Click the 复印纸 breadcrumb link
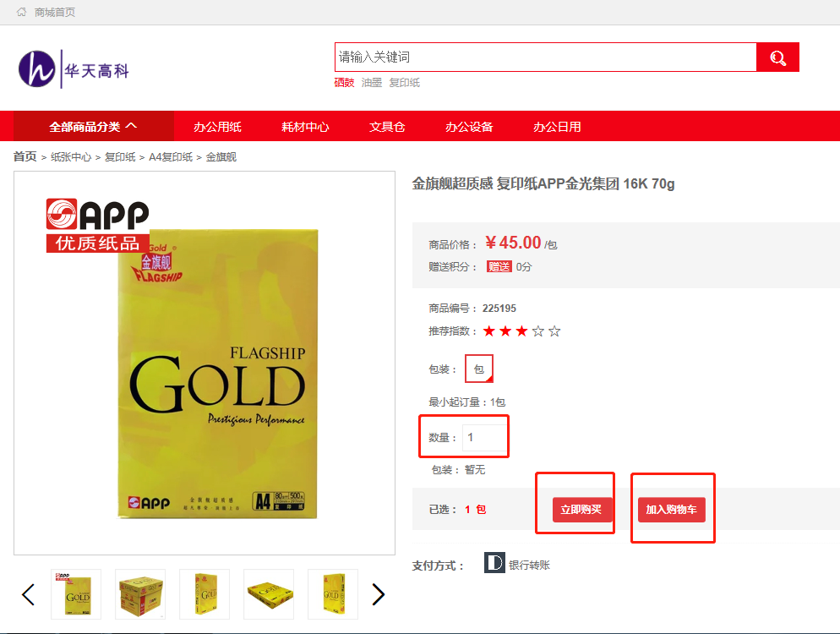 [x=120, y=157]
